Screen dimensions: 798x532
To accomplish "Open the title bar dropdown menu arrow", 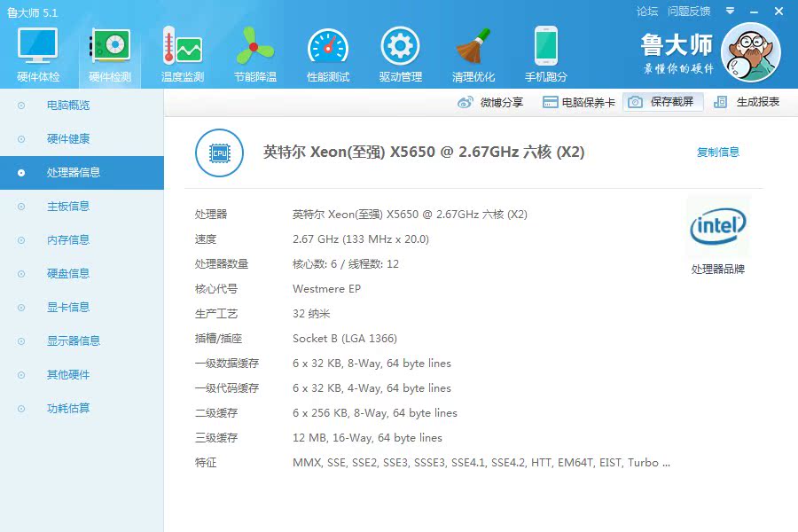I will 730,11.
